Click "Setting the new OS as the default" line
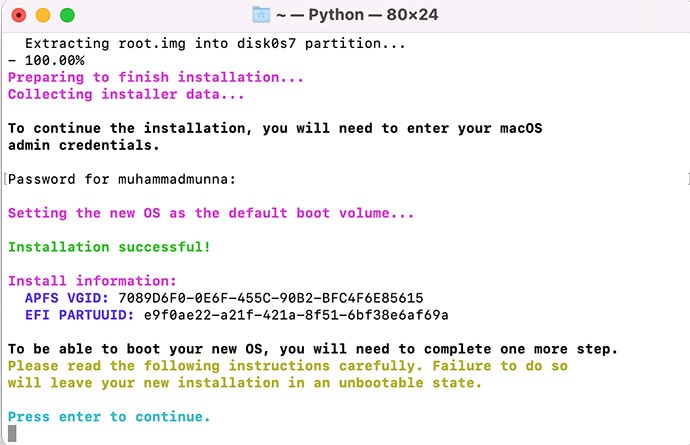The height and width of the screenshot is (445, 690). (211, 213)
